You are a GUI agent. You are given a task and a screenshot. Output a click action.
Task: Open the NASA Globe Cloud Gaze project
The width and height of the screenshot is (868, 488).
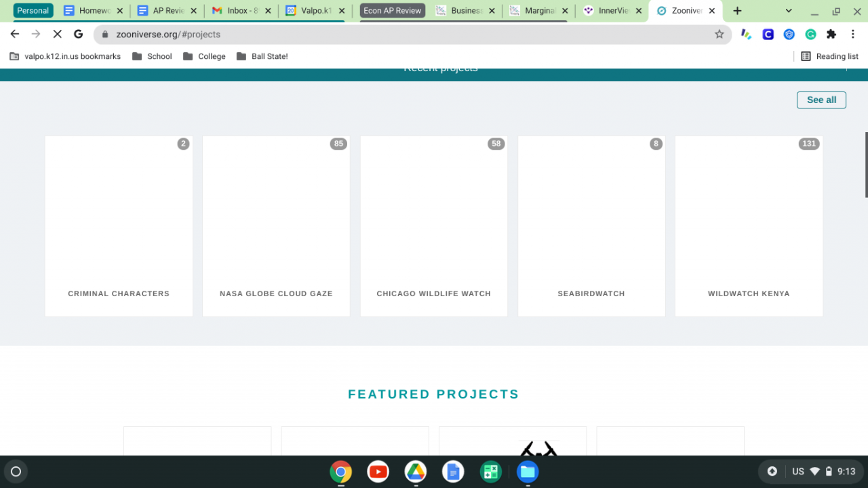click(276, 226)
